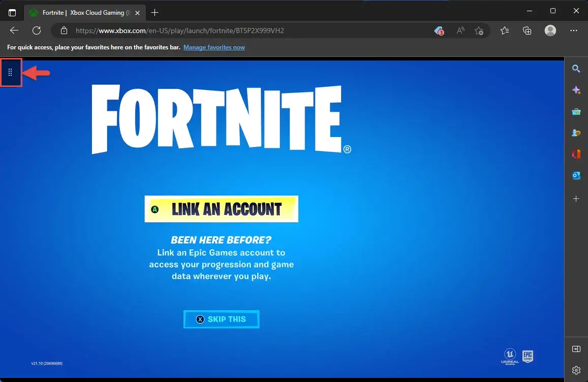Open Search in the Edge sidebar

(576, 69)
